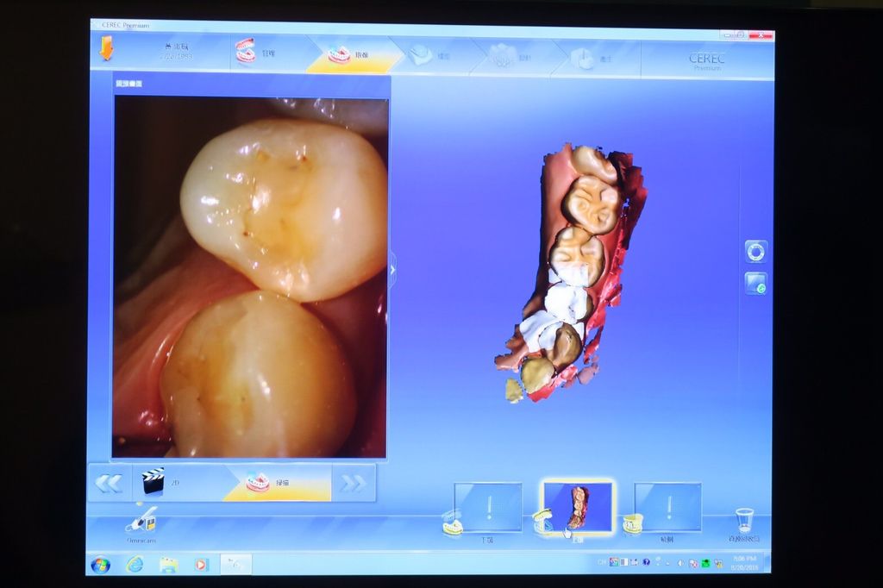Screen dimensions: 883x588
Task: Click the patient name in the header
Action: 176,47
